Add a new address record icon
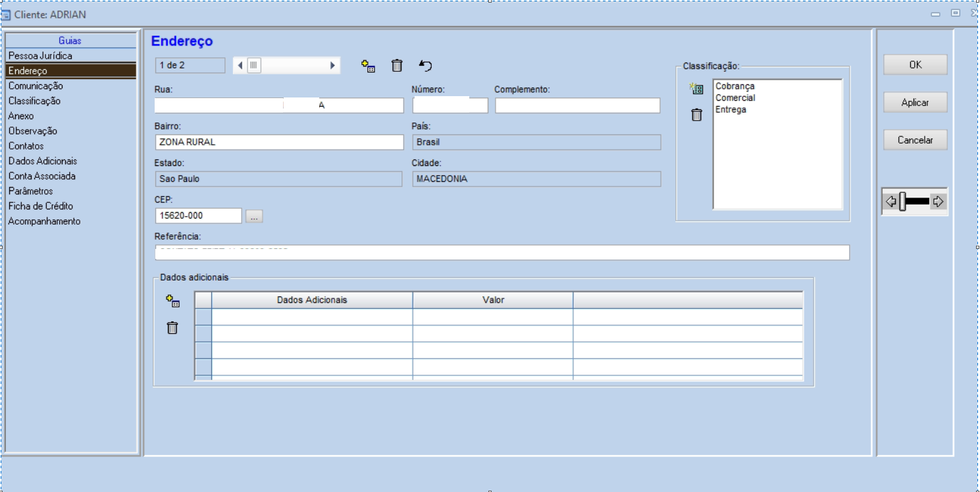This screenshot has height=492, width=980. (369, 65)
